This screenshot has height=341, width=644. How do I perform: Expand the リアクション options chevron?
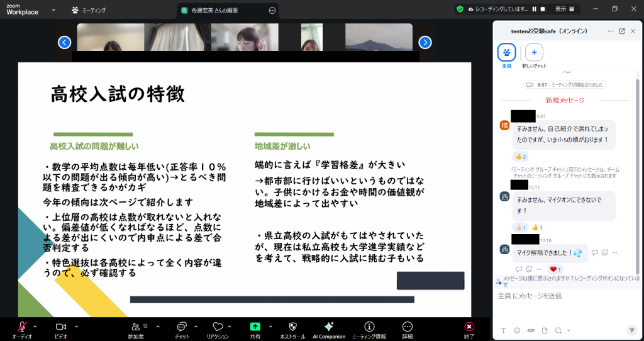(x=230, y=327)
